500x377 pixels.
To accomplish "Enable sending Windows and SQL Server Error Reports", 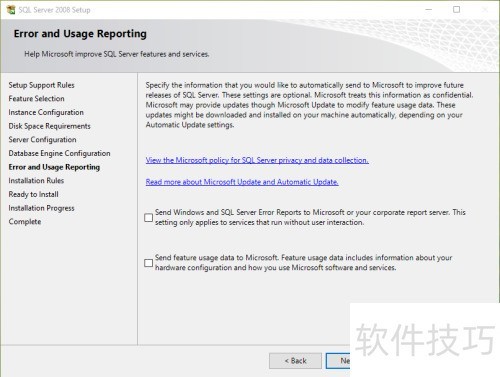I will pos(149,218).
